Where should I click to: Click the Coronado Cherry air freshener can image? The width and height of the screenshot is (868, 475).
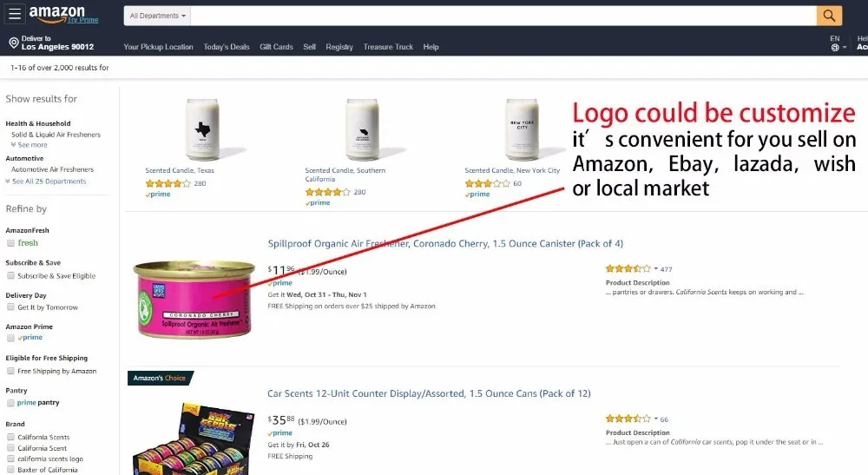click(x=194, y=299)
